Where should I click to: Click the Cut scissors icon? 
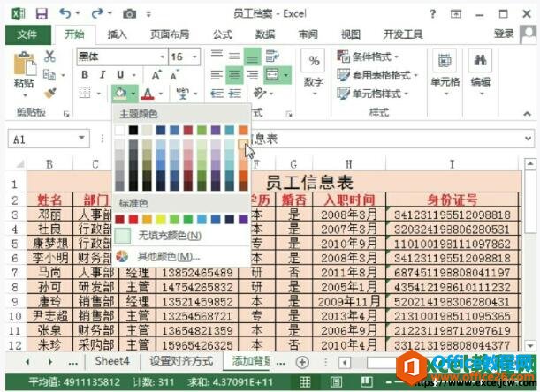point(49,56)
